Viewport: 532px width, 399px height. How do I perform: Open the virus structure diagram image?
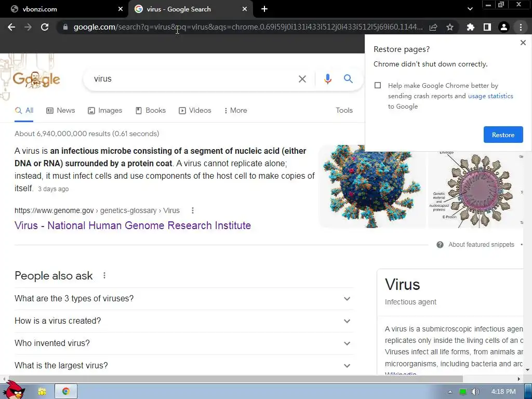[x=475, y=190]
